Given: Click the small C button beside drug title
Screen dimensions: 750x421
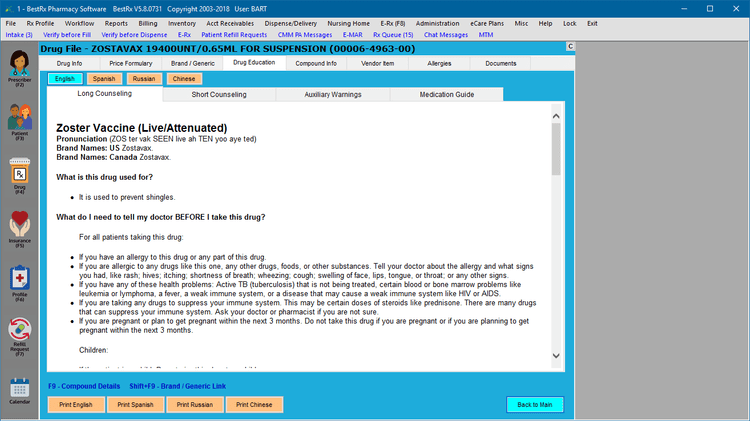Looking at the screenshot, I should 570,46.
